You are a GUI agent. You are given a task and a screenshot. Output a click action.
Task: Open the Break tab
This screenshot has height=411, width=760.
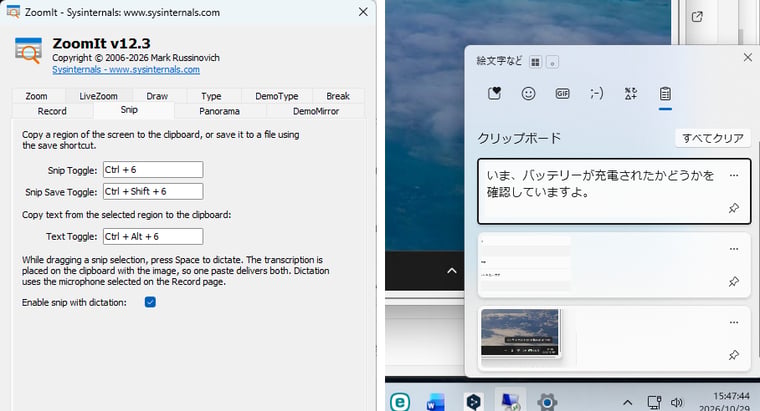[x=338, y=96]
